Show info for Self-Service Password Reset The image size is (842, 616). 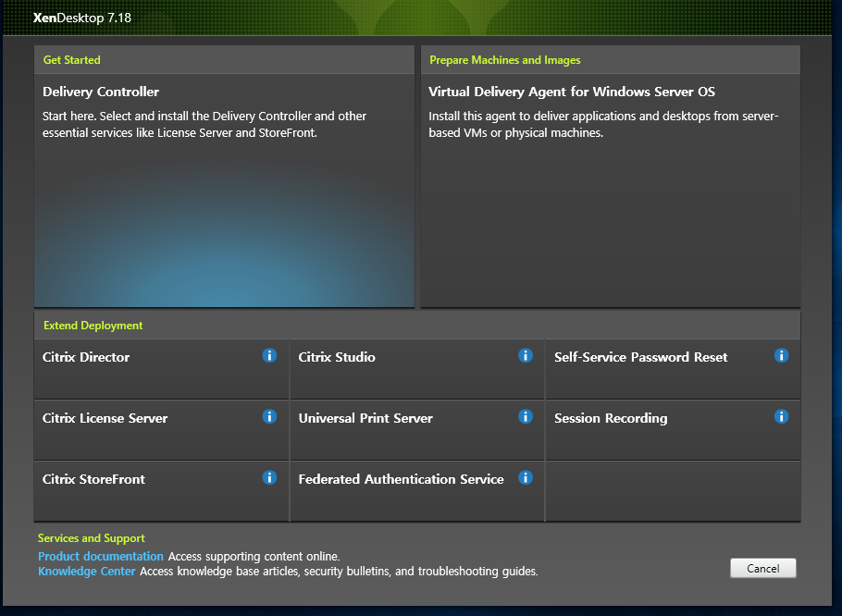(781, 355)
